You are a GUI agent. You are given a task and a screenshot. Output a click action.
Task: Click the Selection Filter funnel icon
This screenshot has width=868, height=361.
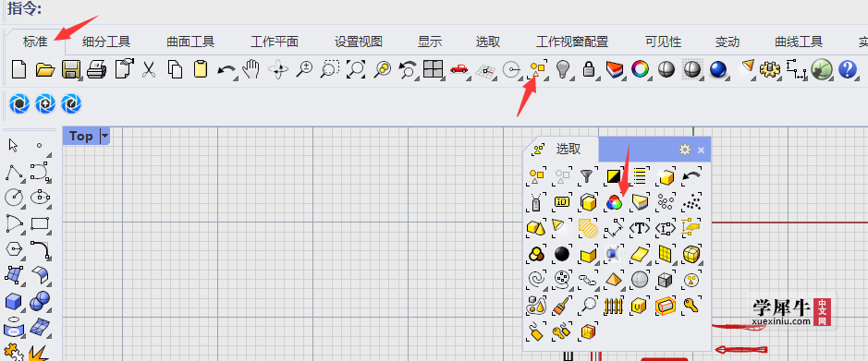(587, 176)
